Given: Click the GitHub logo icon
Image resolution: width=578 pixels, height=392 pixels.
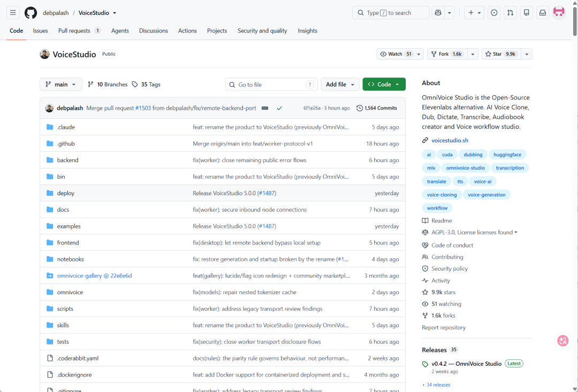Looking at the screenshot, I should [x=31, y=13].
